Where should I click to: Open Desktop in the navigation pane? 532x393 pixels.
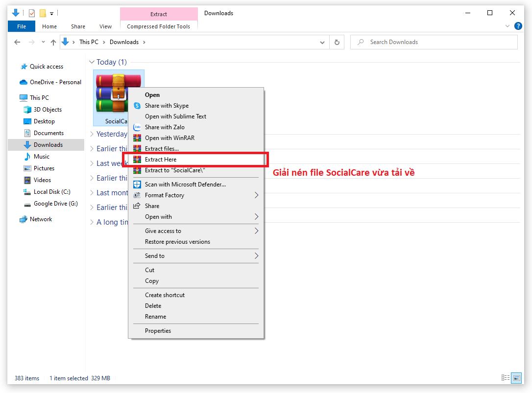point(39,121)
